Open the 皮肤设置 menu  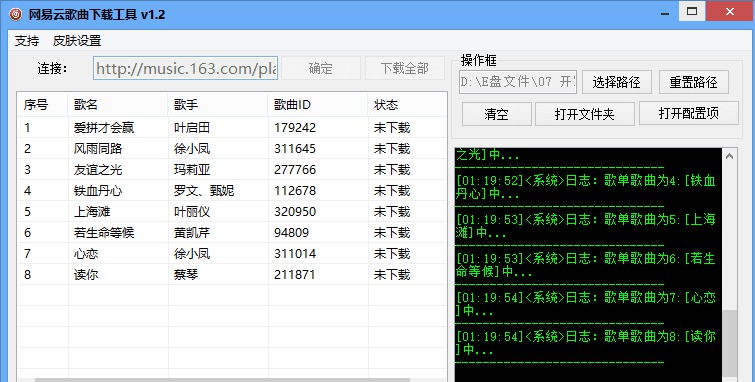tap(77, 41)
